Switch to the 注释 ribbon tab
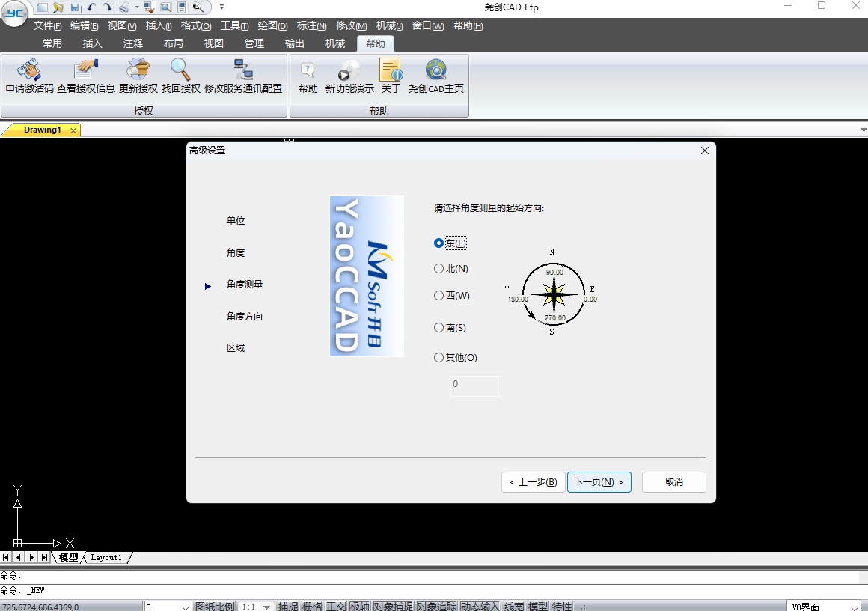This screenshot has width=868, height=611. coord(133,43)
